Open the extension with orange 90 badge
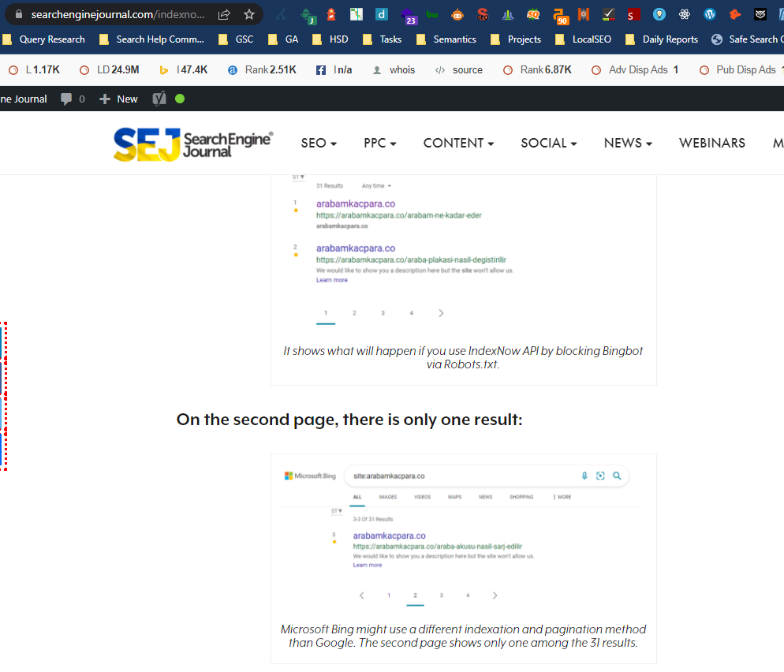 click(561, 17)
